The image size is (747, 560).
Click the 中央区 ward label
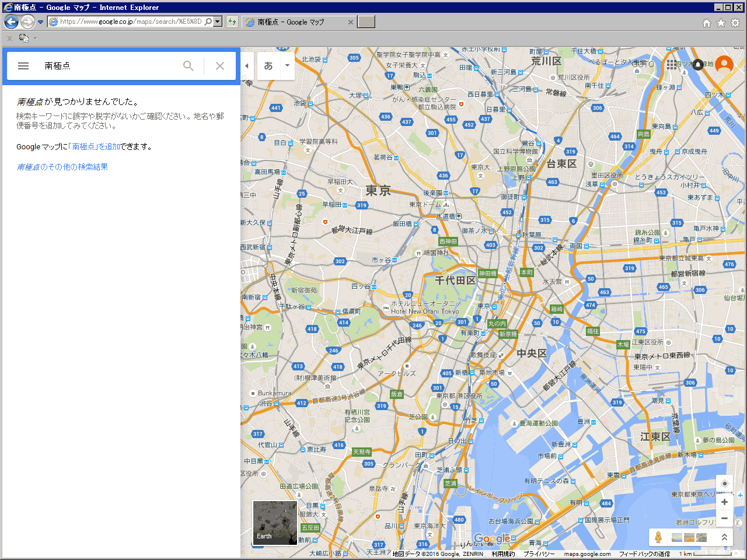[532, 353]
